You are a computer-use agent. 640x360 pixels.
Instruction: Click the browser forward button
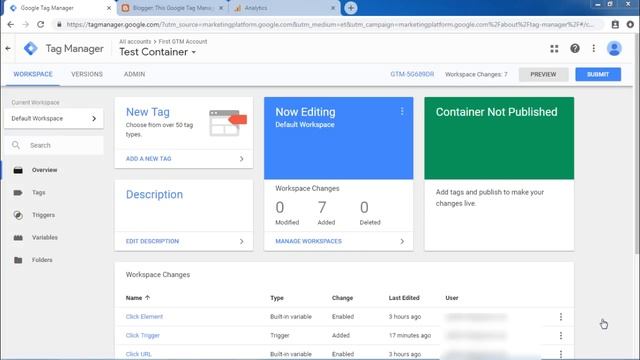pyautogui.click(x=25, y=24)
